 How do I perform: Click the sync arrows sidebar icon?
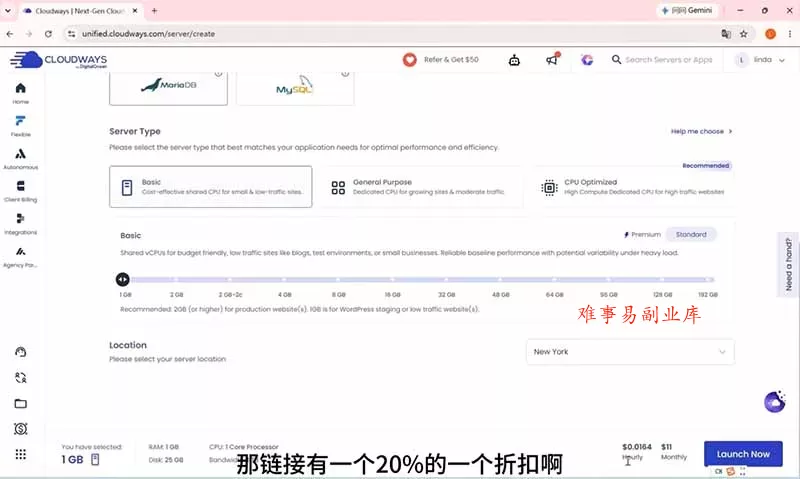point(20,377)
